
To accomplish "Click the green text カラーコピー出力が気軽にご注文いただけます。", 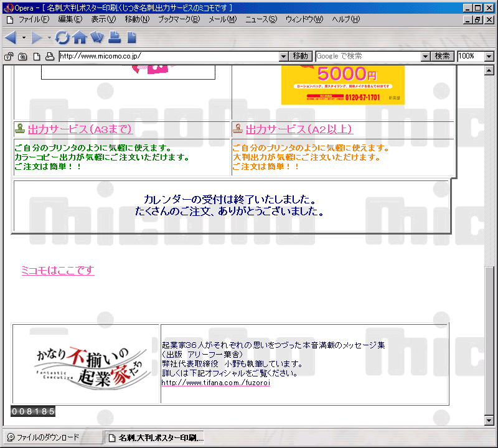I will pyautogui.click(x=102, y=157).
